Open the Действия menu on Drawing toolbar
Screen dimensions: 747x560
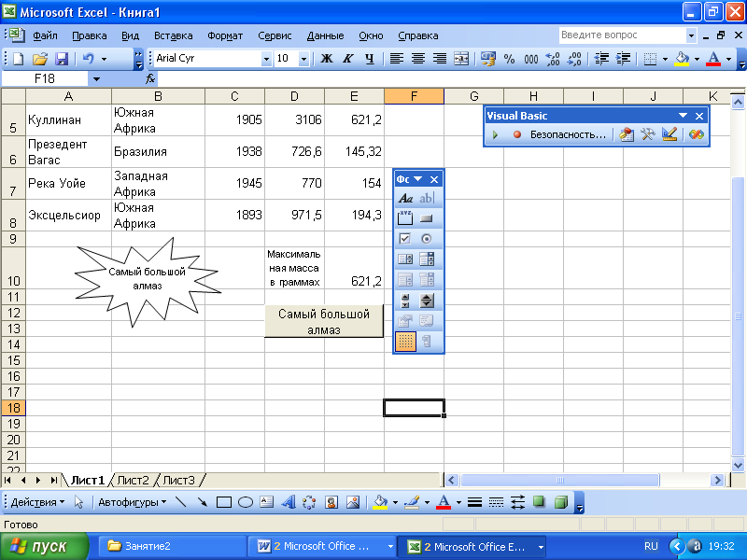click(37, 502)
